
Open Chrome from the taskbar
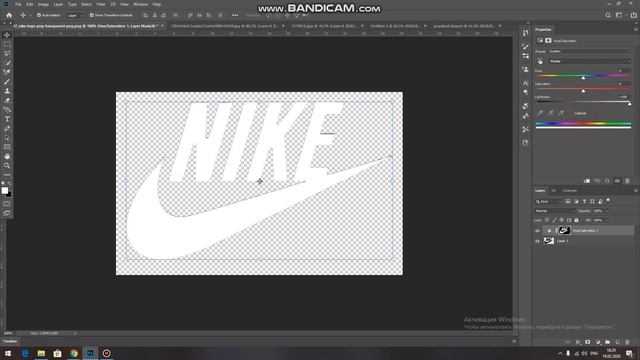(x=73, y=353)
